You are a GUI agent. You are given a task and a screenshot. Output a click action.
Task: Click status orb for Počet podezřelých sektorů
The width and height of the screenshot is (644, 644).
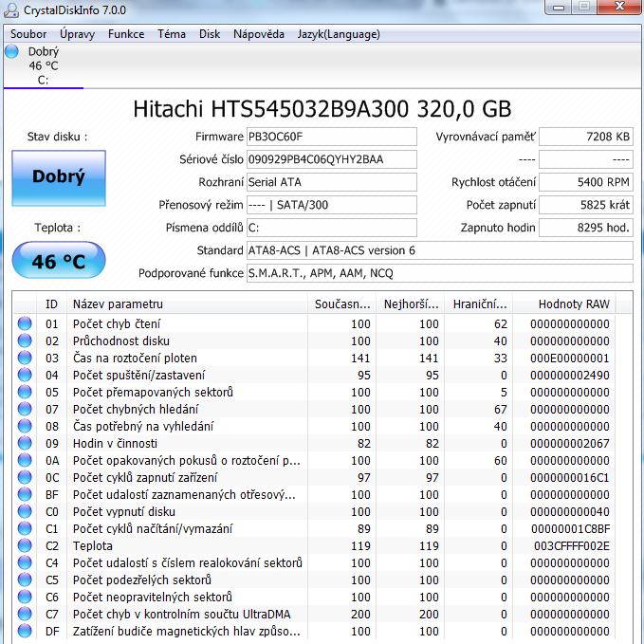25,580
